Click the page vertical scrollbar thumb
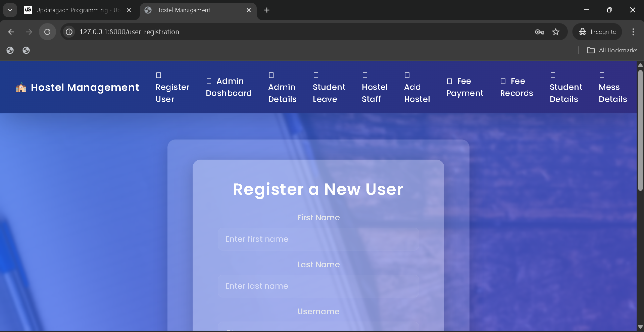The width and height of the screenshot is (644, 332). coord(640,131)
